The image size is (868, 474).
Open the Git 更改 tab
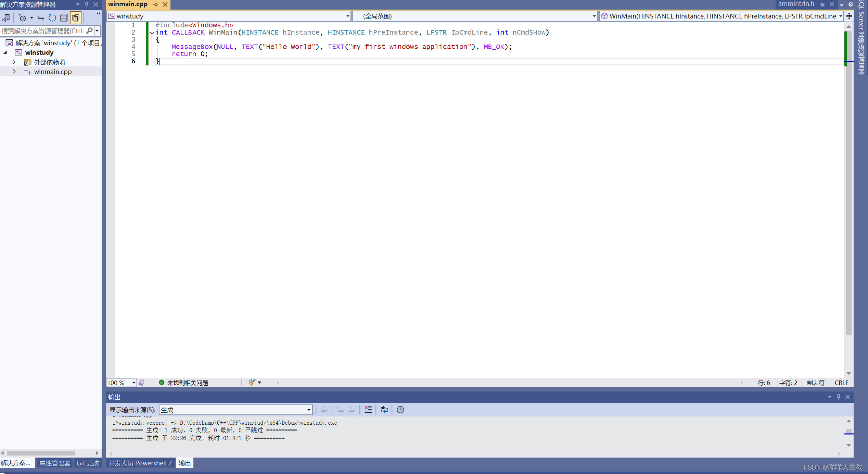(88, 463)
